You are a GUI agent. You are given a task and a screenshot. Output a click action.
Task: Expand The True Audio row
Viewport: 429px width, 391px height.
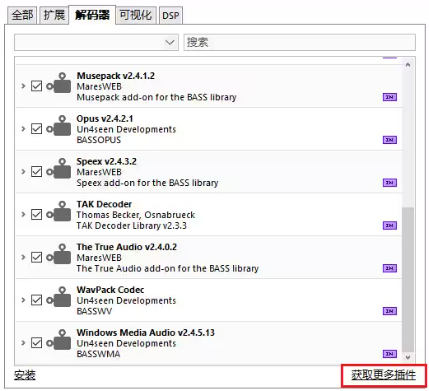click(x=23, y=257)
